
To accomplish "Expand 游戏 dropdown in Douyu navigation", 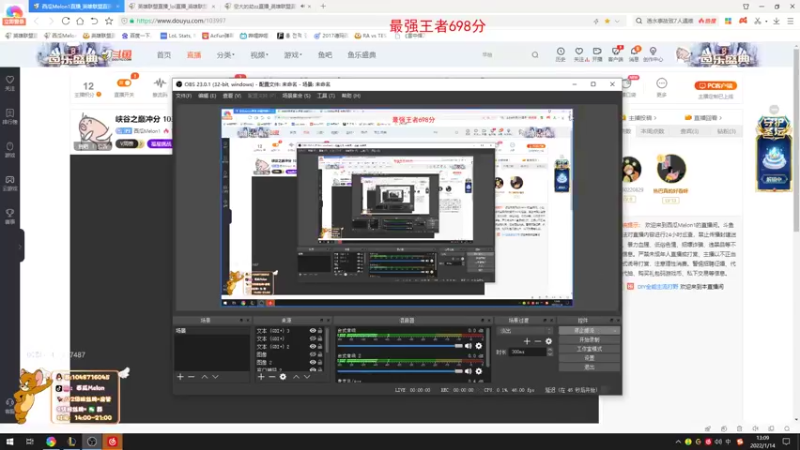I will [x=293, y=55].
